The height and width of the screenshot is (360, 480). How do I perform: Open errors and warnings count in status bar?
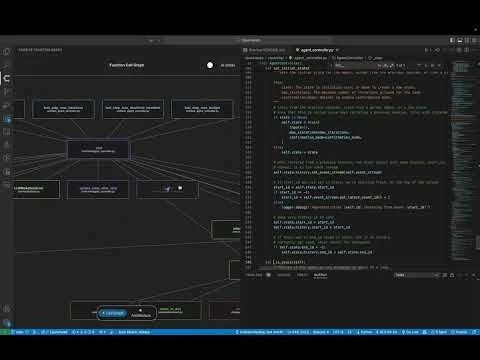[x=83, y=332]
